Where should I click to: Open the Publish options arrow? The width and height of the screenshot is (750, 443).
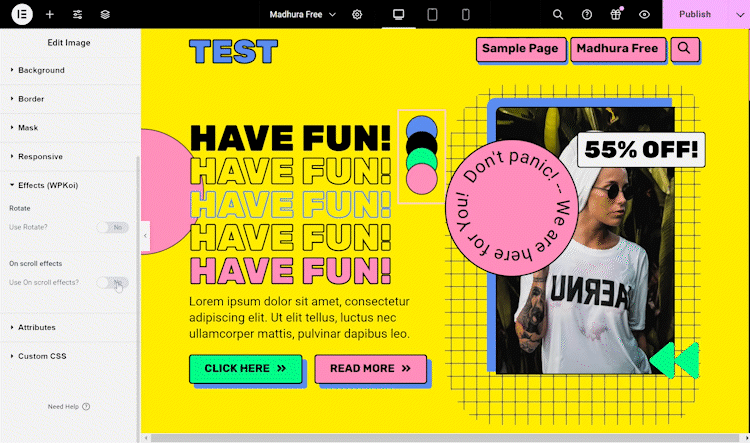tap(739, 14)
